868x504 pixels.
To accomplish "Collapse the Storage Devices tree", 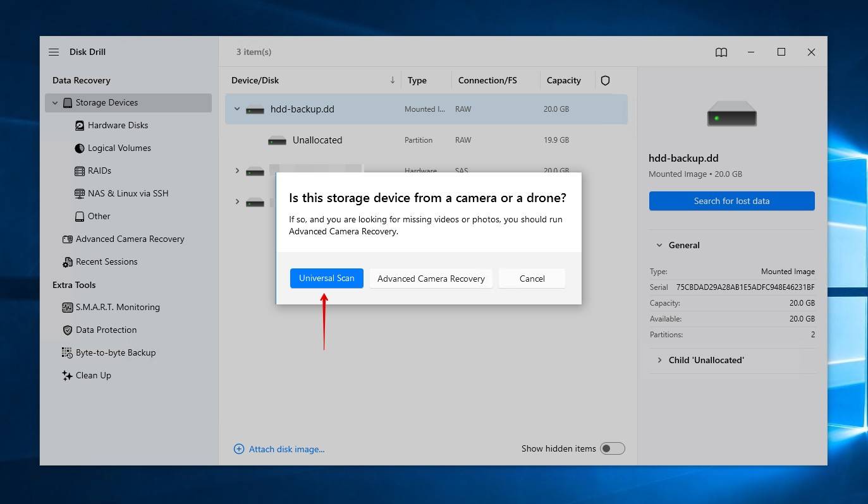I will [55, 103].
